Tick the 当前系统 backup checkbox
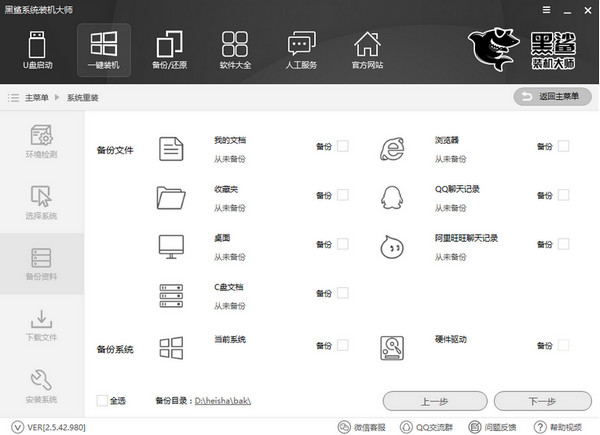This screenshot has width=600, height=435. click(x=343, y=345)
